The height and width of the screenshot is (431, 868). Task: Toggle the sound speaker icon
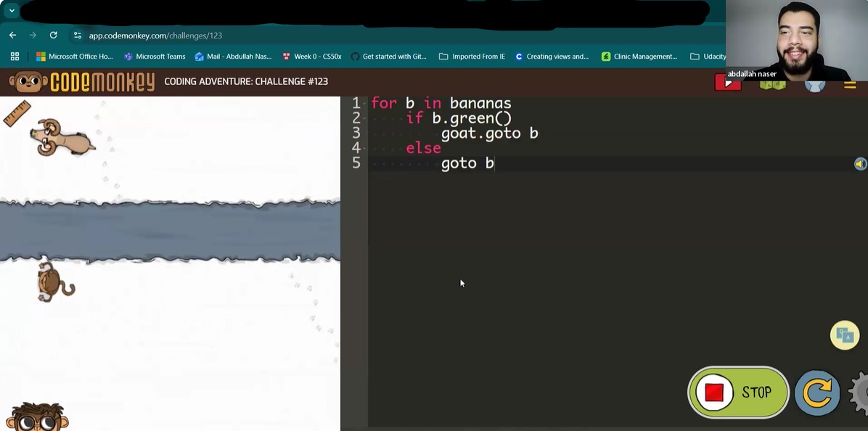click(x=860, y=164)
